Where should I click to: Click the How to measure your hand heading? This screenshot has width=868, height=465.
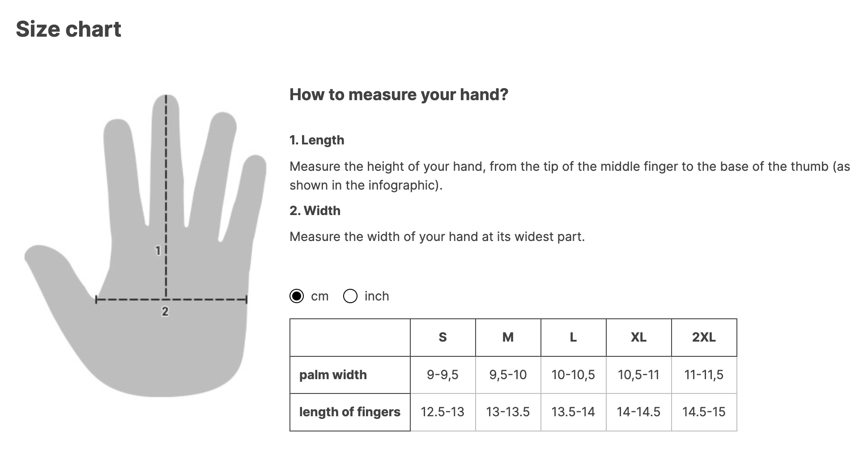(x=399, y=95)
